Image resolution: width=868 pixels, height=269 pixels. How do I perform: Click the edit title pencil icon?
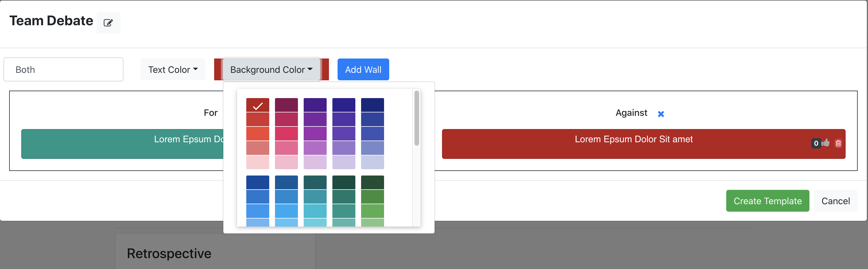108,23
